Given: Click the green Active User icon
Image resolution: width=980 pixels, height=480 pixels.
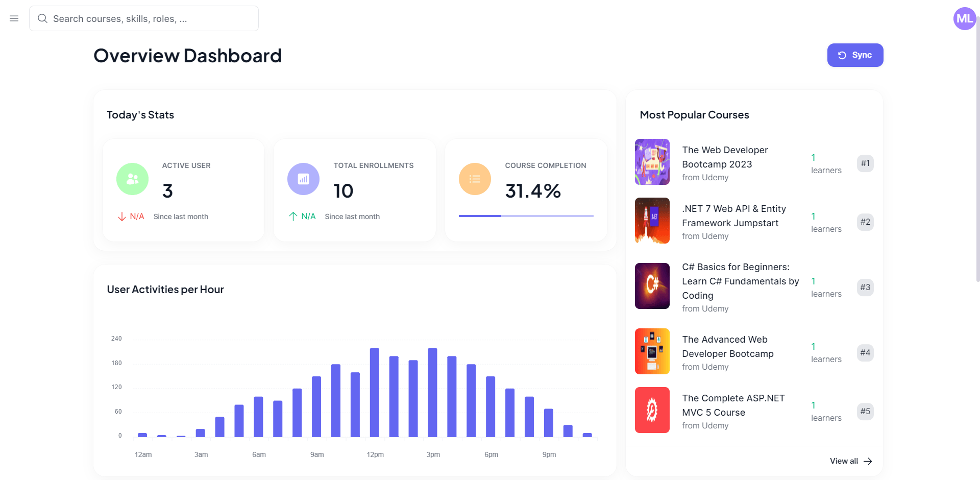Looking at the screenshot, I should [x=132, y=179].
